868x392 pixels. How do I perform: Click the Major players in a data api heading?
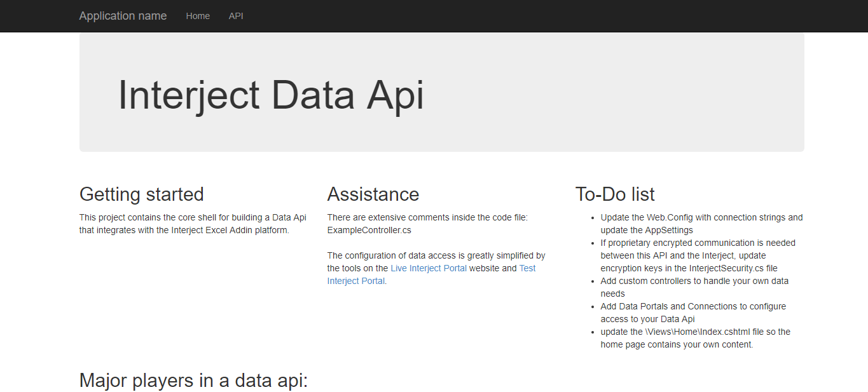(x=193, y=381)
